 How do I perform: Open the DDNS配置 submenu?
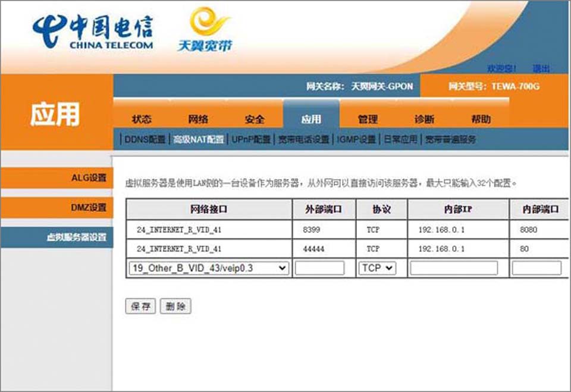[145, 140]
